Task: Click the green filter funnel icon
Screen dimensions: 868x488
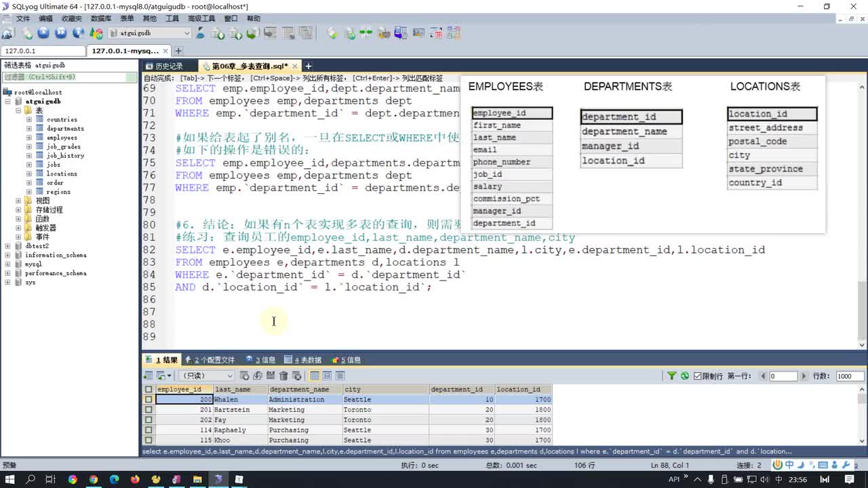Action: tap(672, 375)
